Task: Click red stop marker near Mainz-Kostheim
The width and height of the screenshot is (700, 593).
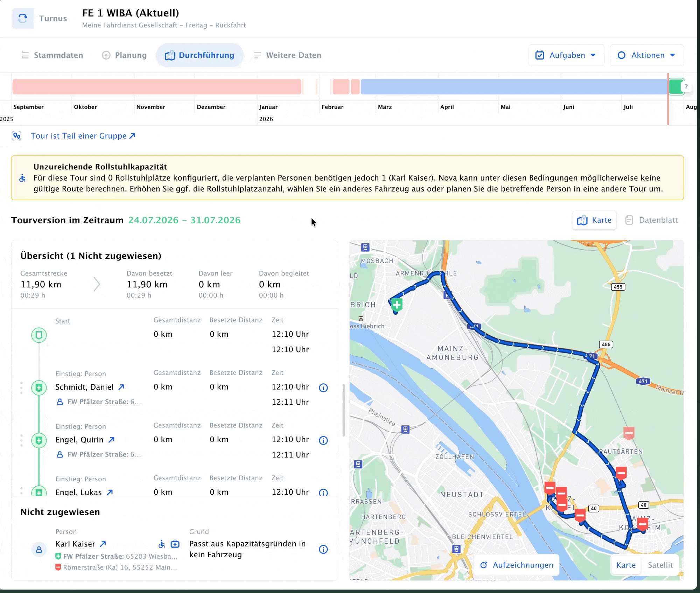Action: tap(643, 524)
